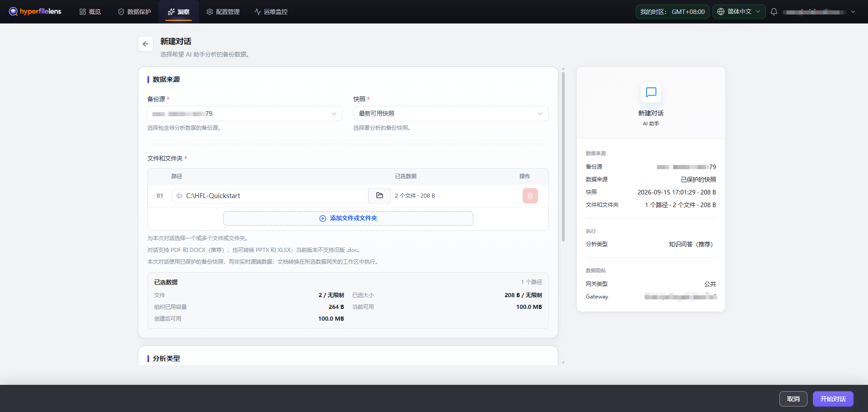This screenshot has width=868, height=412.
Task: Click the form's vertical scrollbar
Action: tap(563, 156)
